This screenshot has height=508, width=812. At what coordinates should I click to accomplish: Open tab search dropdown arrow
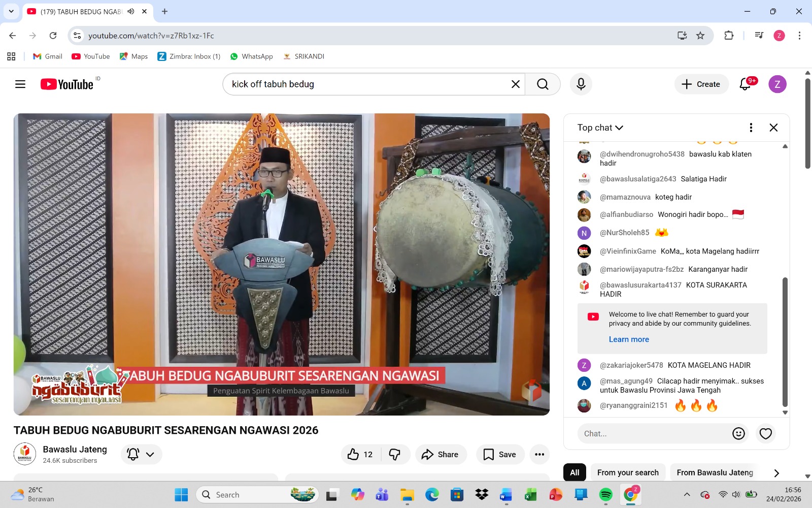pyautogui.click(x=11, y=11)
